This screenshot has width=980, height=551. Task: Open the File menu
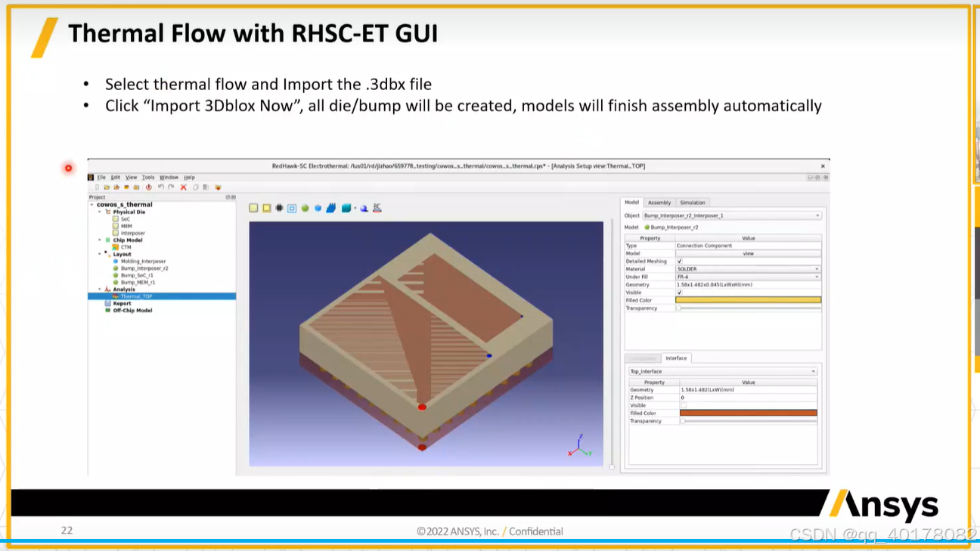coord(101,178)
